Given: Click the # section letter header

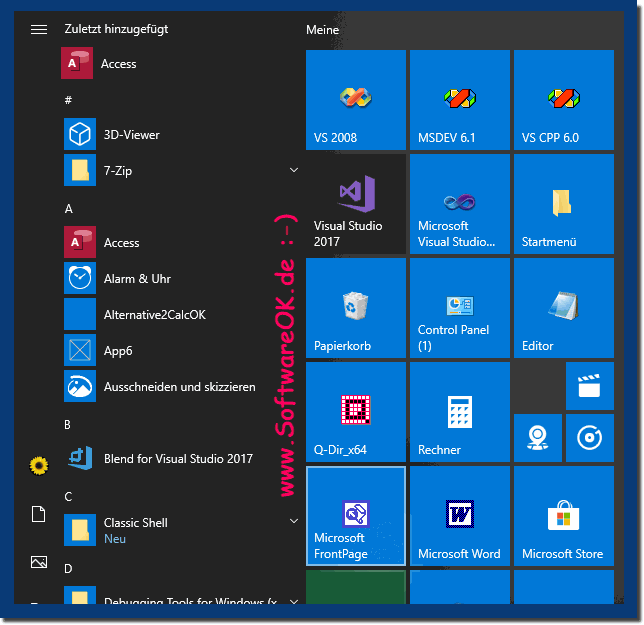Looking at the screenshot, I should (68, 100).
